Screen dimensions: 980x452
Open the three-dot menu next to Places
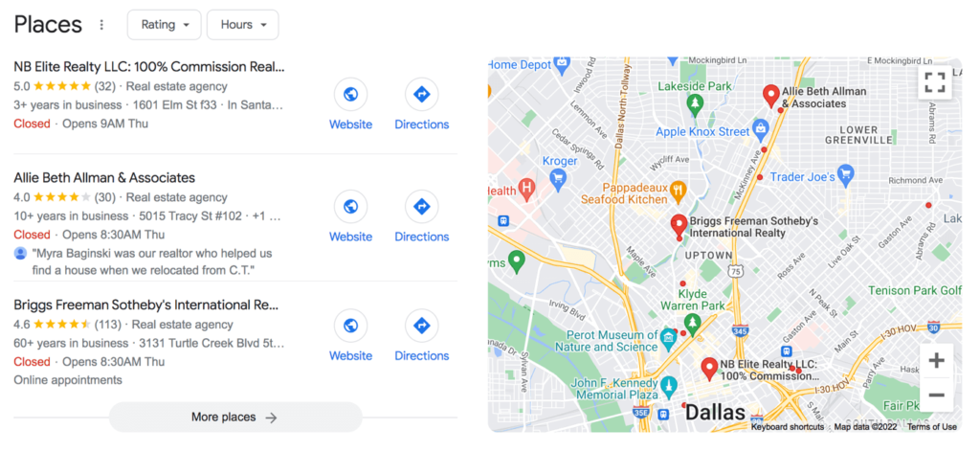[101, 25]
